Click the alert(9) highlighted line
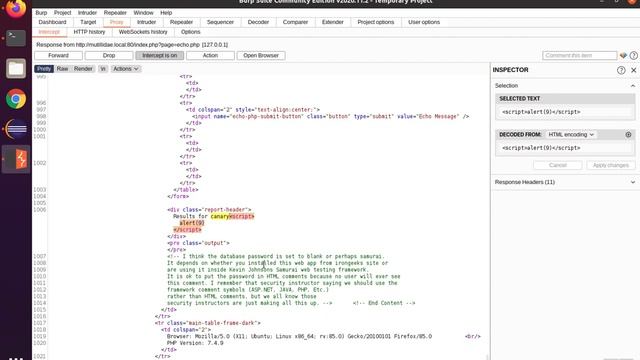Screen dimensions: 640x360 click(192, 223)
